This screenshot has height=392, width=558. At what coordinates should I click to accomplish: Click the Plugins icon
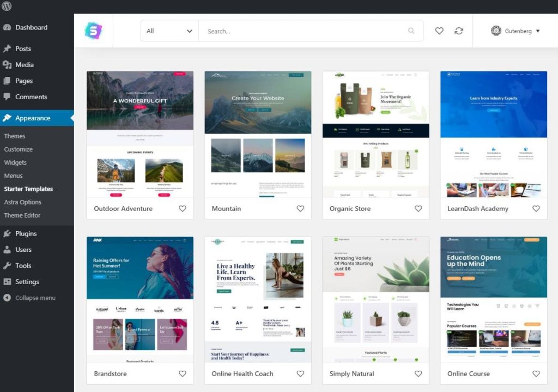pyautogui.click(x=9, y=233)
